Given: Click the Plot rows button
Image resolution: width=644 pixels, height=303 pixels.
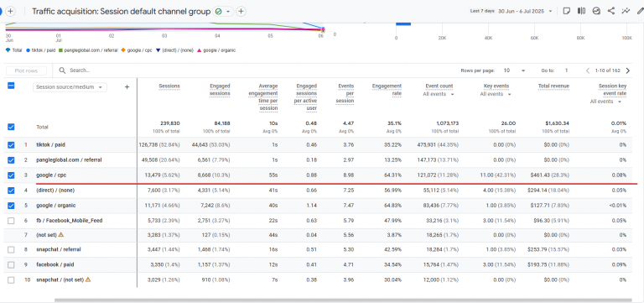Looking at the screenshot, I should point(26,71).
